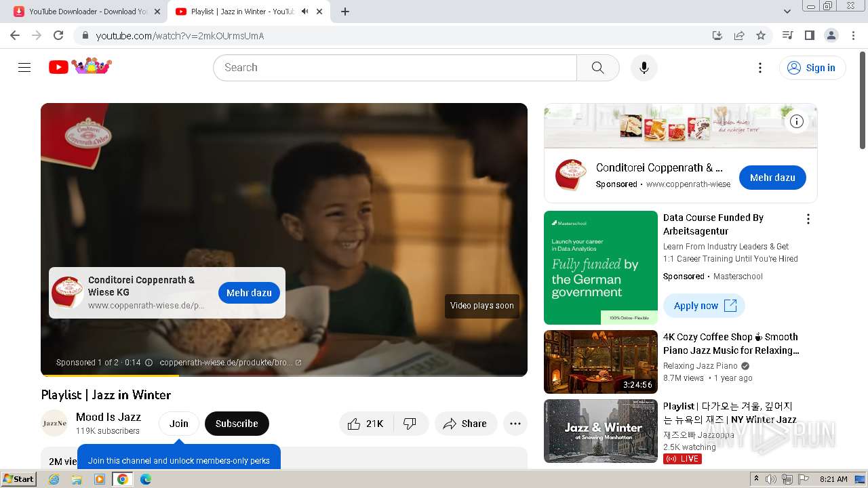
Task: Open the ad info icon beside Sponsored 0:14
Action: pyautogui.click(x=149, y=363)
